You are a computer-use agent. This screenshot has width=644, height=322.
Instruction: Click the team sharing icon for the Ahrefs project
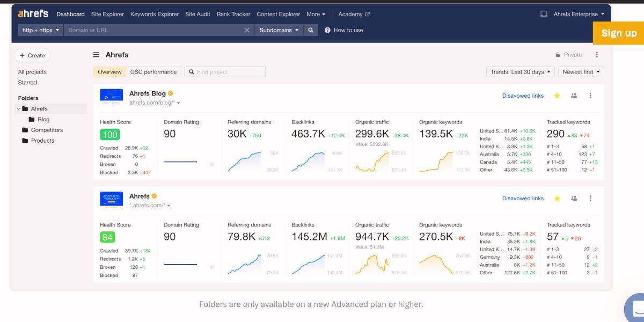[x=573, y=198]
